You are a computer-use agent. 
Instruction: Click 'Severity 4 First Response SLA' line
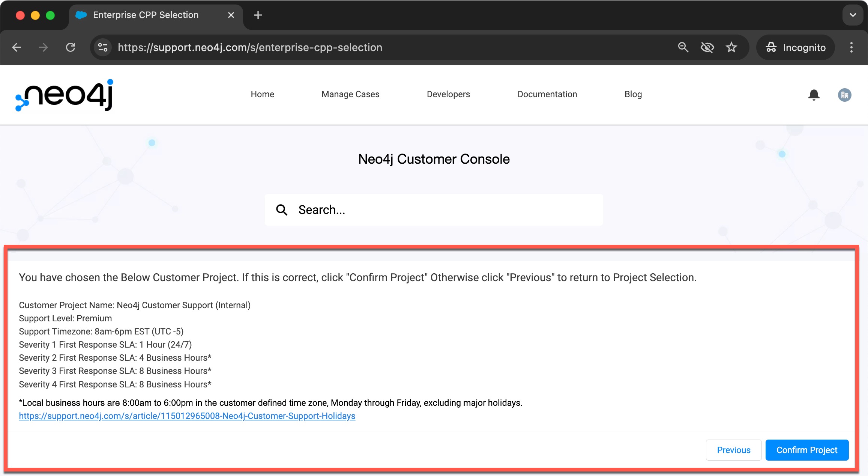pos(115,384)
